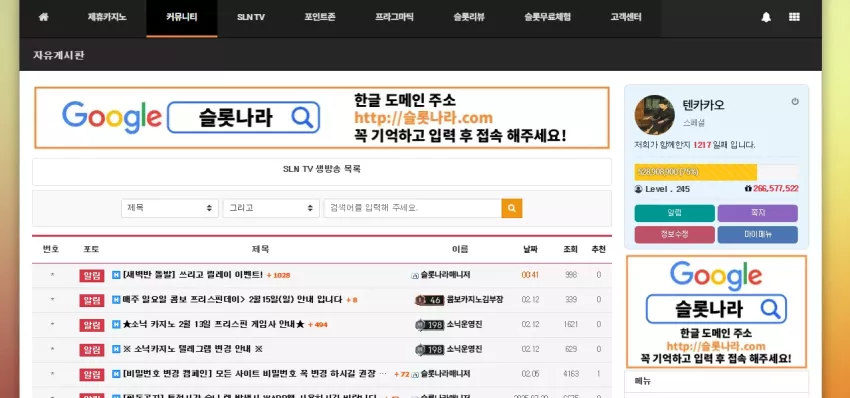Viewport: 850px width, 398px height.
Task: Click the 알림 badge on the first post
Action: pos(92,275)
